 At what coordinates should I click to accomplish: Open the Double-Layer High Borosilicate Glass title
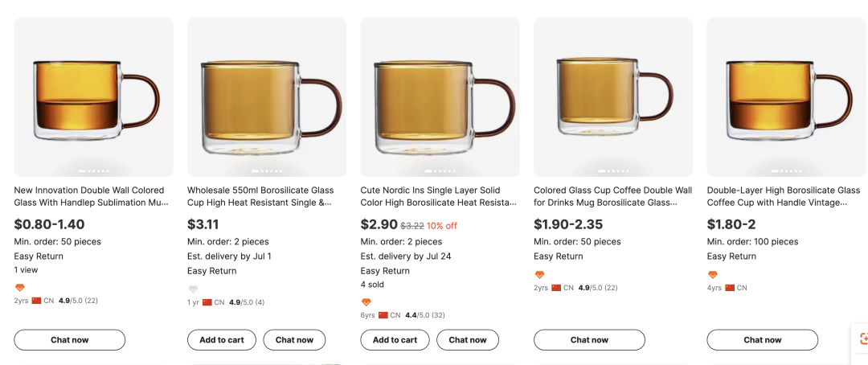(784, 196)
